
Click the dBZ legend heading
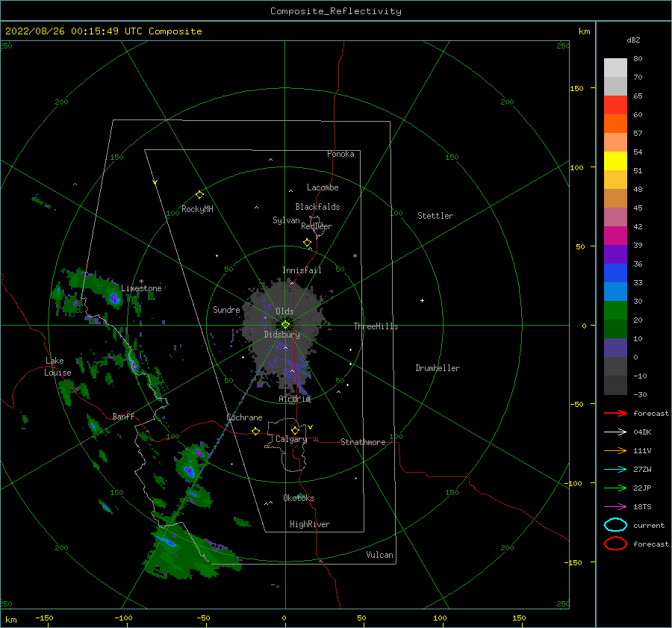(633, 40)
